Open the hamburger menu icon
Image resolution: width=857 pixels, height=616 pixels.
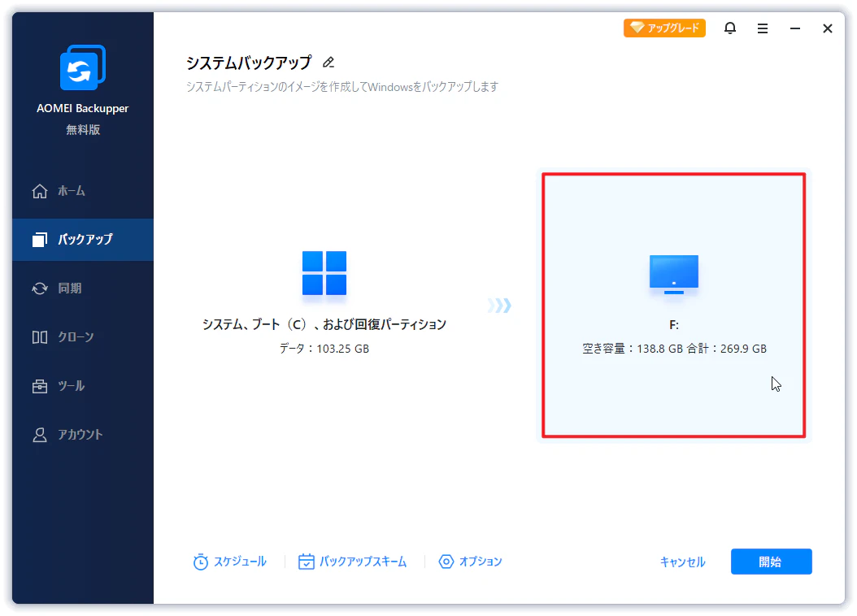point(763,28)
